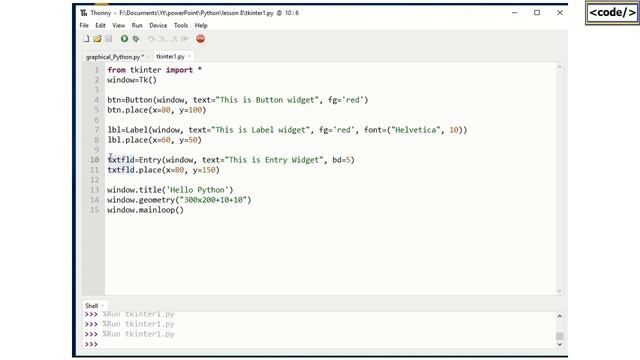
Task: Click the Save disk icon
Action: pos(109,39)
